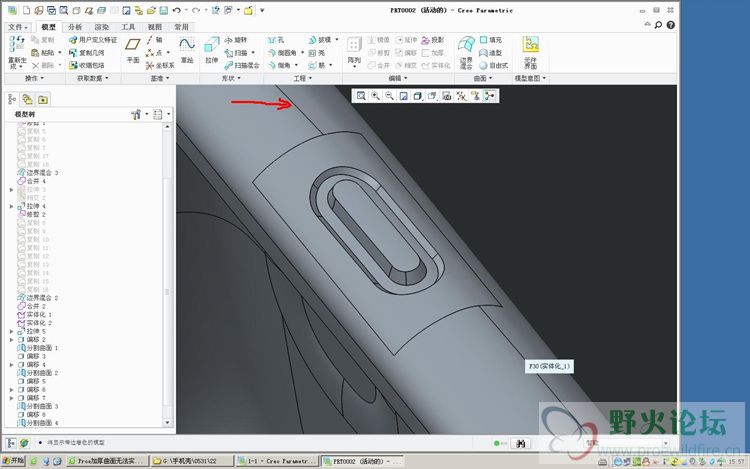Viewport: 750px width, 469px height.
Task: Select 实体化 1 in model tree
Action: (35, 315)
